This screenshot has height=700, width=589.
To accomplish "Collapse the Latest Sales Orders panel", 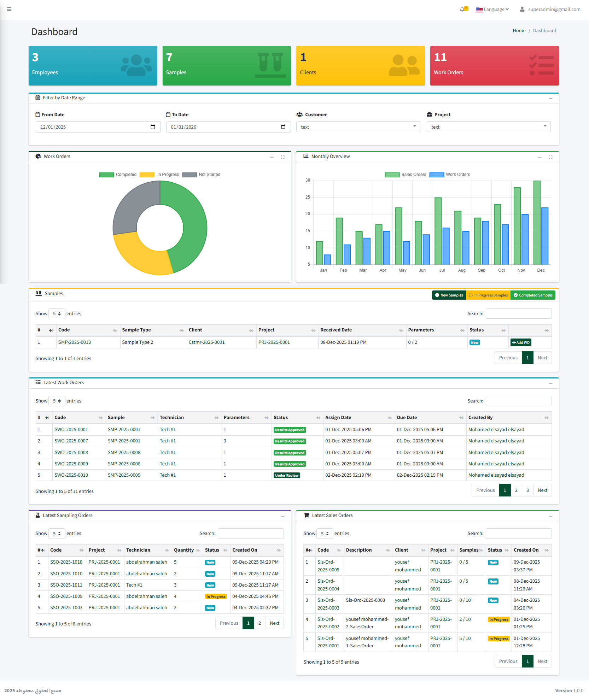I will coord(550,516).
